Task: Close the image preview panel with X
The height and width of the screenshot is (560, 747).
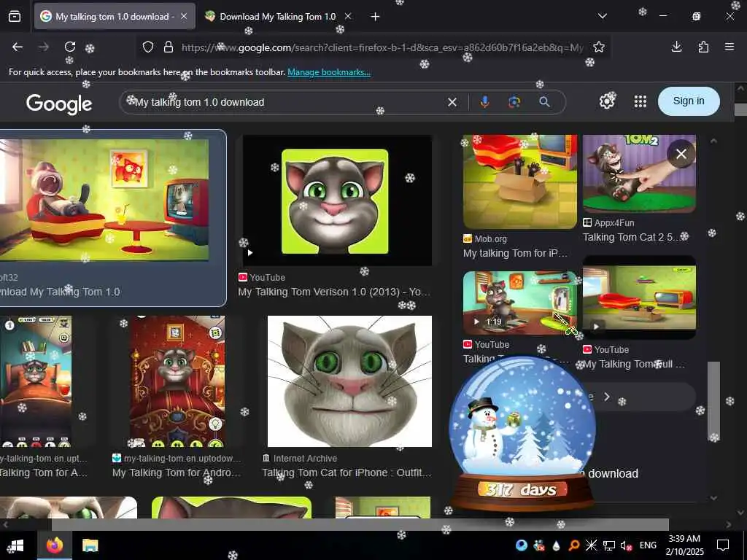Action: [x=681, y=153]
